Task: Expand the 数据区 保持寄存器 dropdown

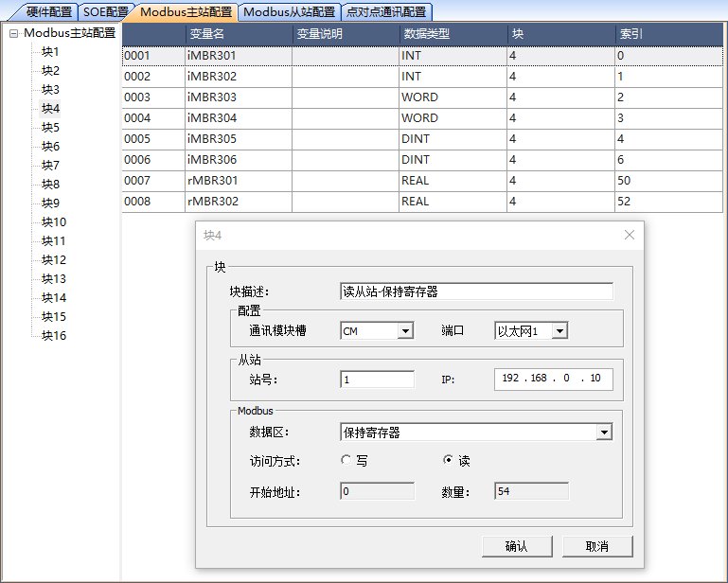Action: click(x=604, y=433)
